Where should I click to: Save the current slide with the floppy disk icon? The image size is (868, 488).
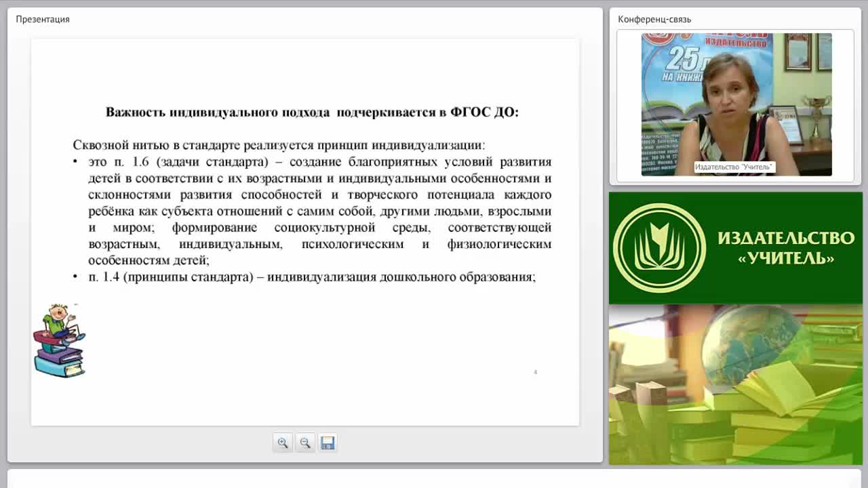pyautogui.click(x=328, y=442)
